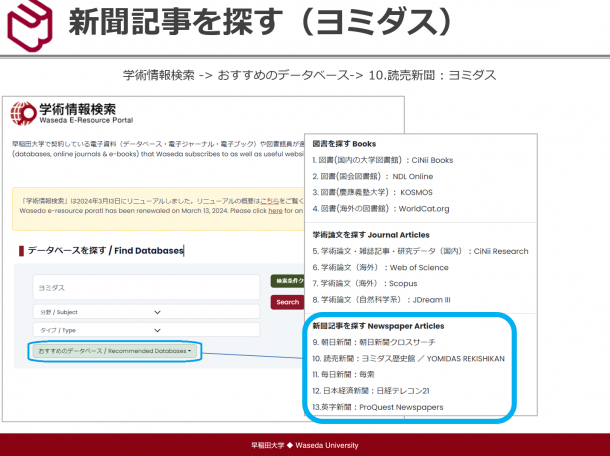610x456 pixels.
Task: Select 6. Web of Science entry
Action: [x=380, y=268]
